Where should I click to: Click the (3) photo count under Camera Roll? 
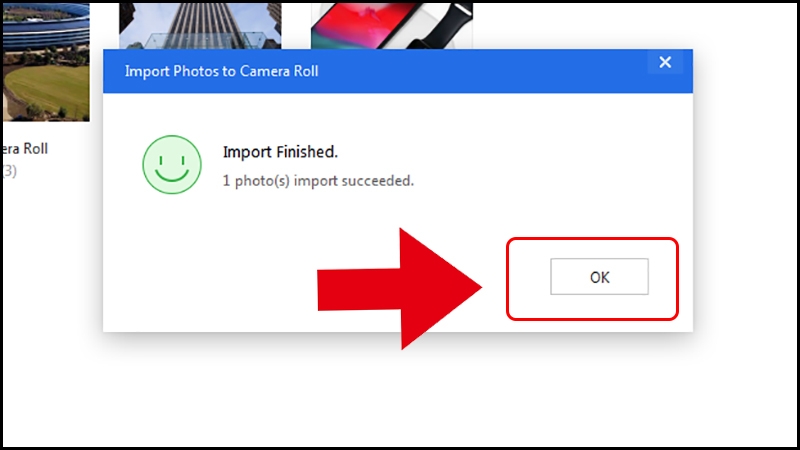tap(9, 171)
